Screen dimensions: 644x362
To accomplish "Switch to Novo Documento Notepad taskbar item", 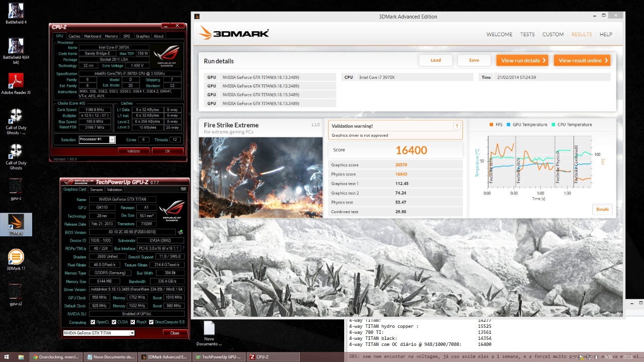I will 110,357.
